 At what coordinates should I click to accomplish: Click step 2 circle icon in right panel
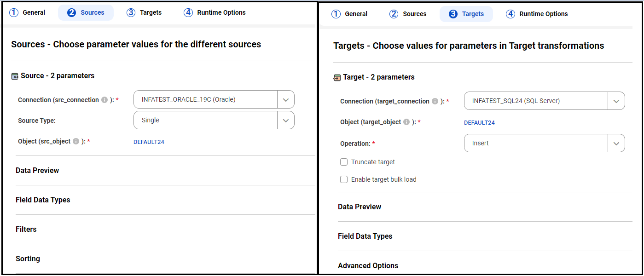coord(394,14)
